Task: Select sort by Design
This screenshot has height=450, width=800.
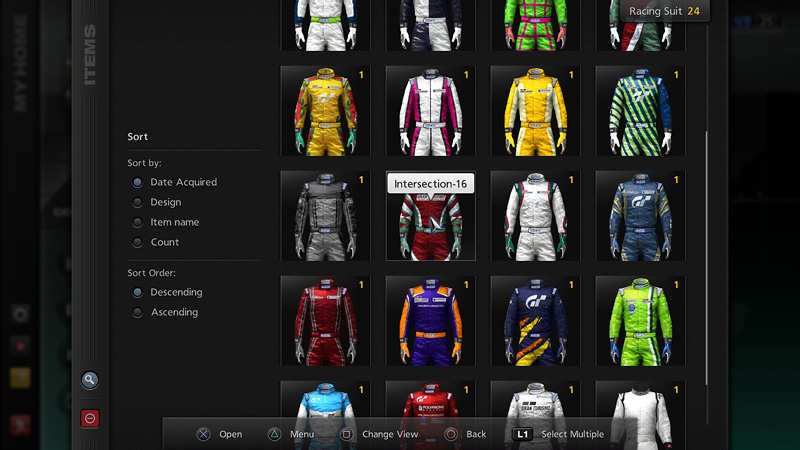Action: [138, 202]
